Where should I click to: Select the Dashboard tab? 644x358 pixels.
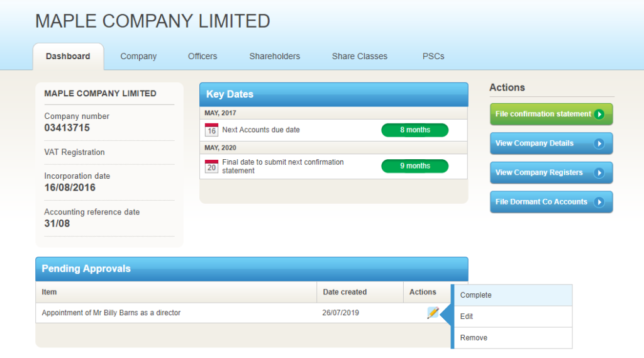[68, 57]
